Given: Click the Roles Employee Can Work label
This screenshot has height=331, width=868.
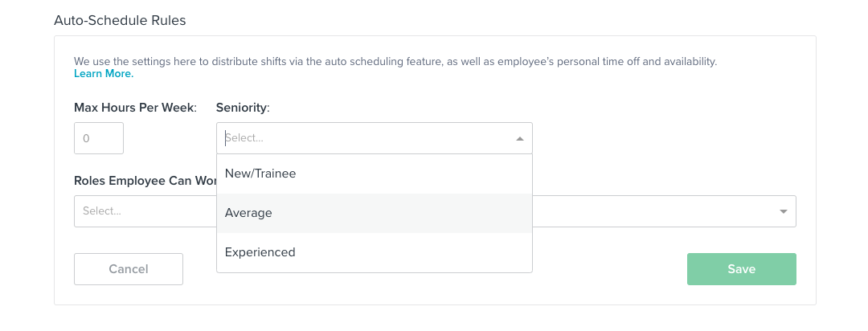Looking at the screenshot, I should (145, 181).
